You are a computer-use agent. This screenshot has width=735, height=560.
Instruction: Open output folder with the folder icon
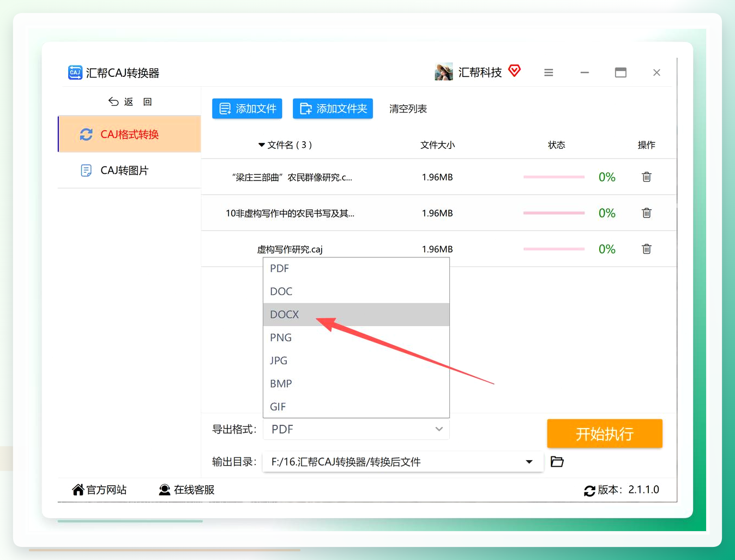pyautogui.click(x=557, y=462)
